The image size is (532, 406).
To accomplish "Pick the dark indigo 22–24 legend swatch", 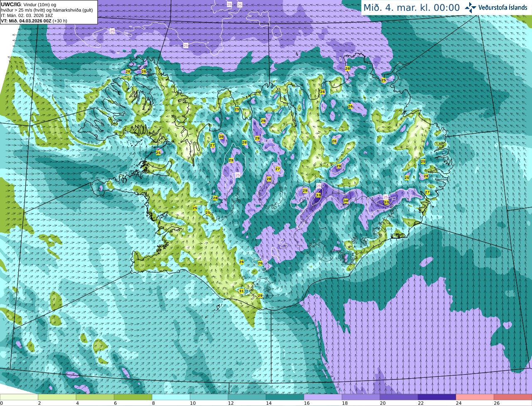I will click(437, 397).
